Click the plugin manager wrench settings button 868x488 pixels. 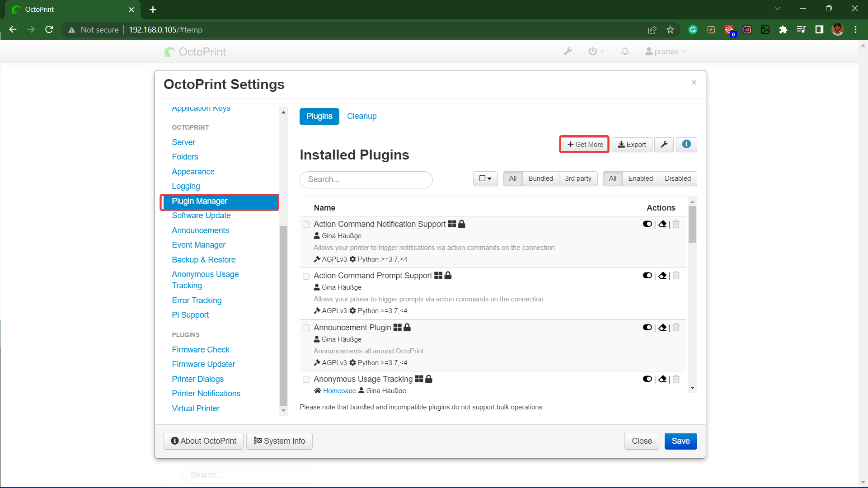664,145
